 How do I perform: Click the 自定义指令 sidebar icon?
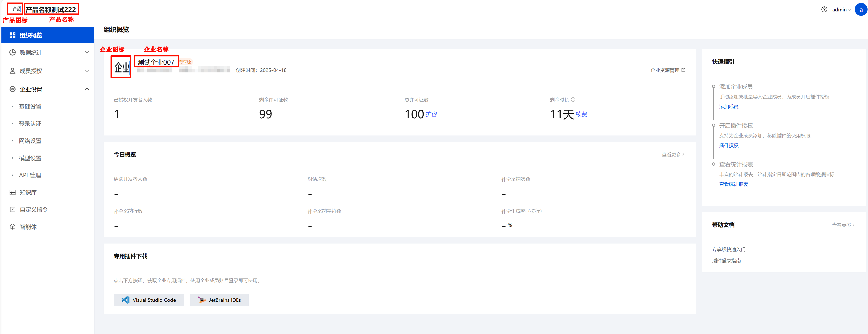click(x=13, y=210)
